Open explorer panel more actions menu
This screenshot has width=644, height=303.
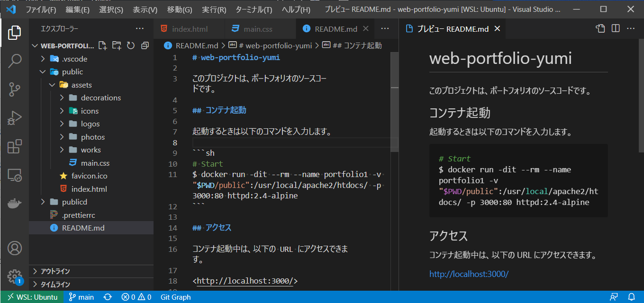coord(139,29)
